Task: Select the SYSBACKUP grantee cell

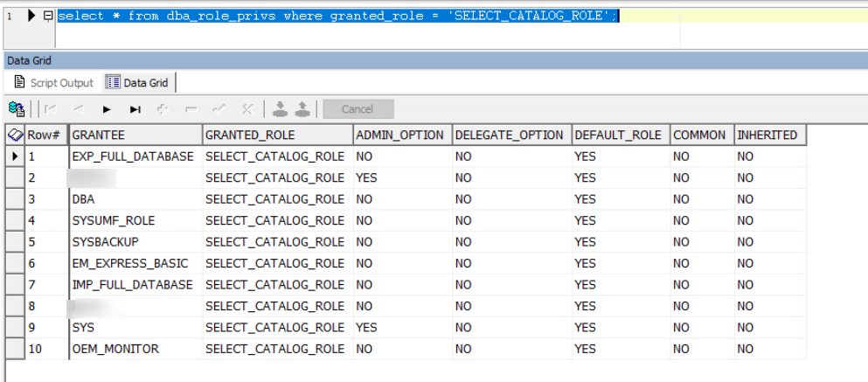Action: click(x=135, y=242)
